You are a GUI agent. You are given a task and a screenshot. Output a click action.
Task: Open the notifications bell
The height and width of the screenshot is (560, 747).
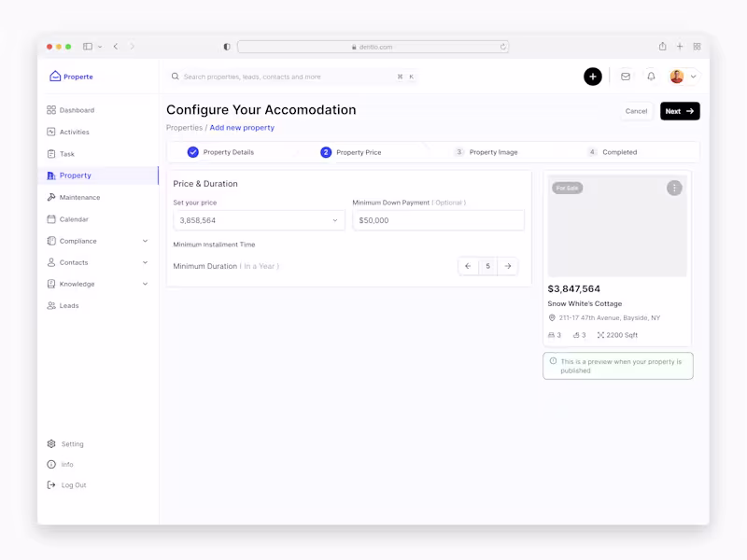click(651, 77)
